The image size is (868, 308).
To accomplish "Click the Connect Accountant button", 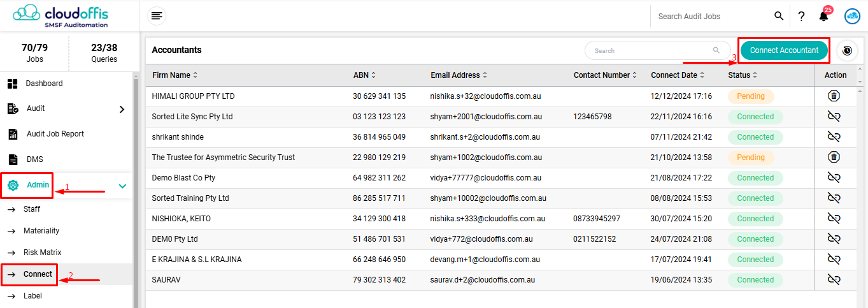I will tap(784, 50).
